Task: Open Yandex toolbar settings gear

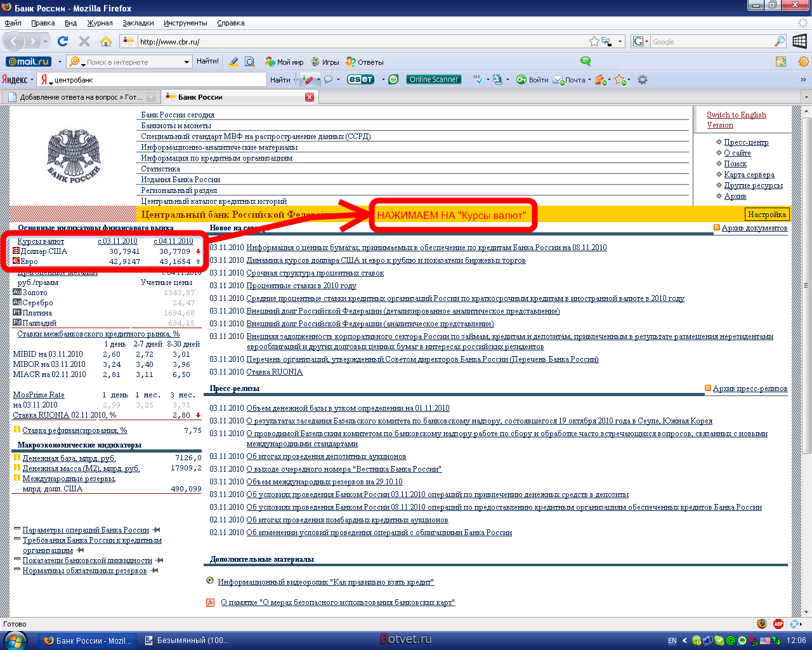Action: (643, 79)
